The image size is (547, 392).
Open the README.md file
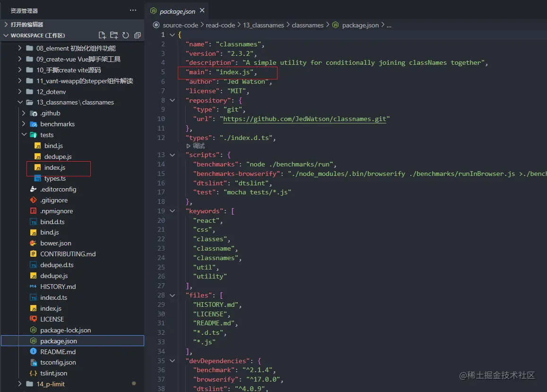tap(58, 351)
